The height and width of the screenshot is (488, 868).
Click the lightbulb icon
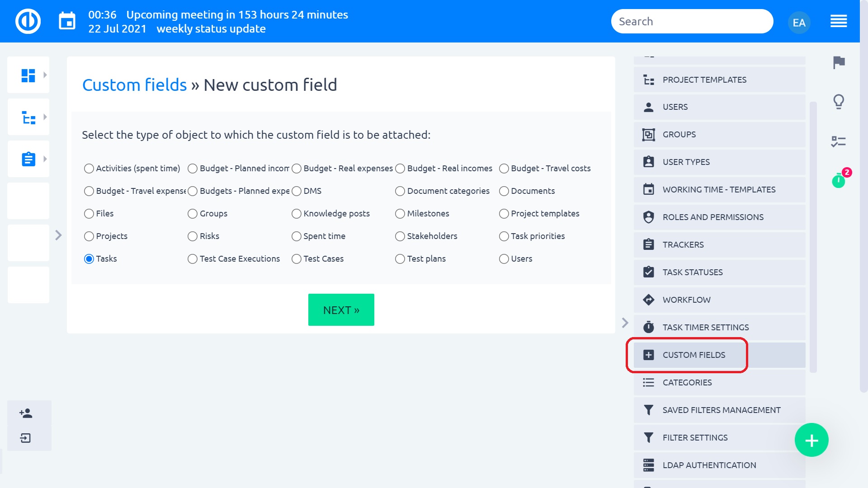pyautogui.click(x=839, y=102)
